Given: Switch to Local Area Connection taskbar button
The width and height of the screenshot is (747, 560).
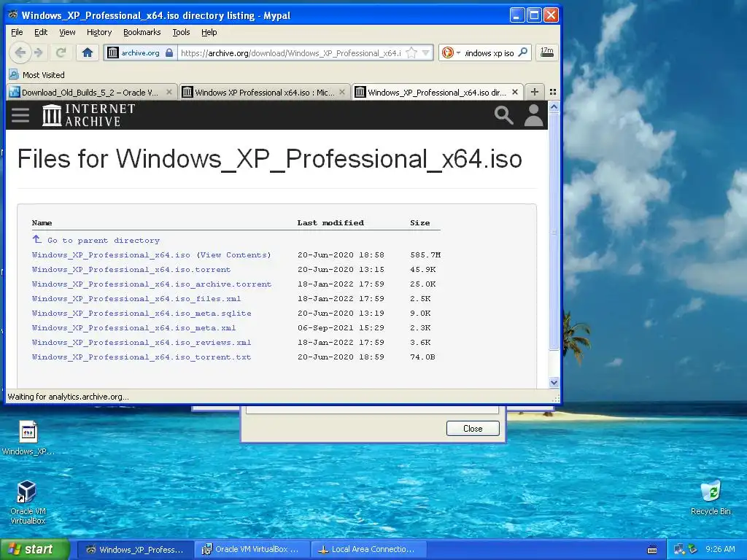Looking at the screenshot, I should point(368,550).
